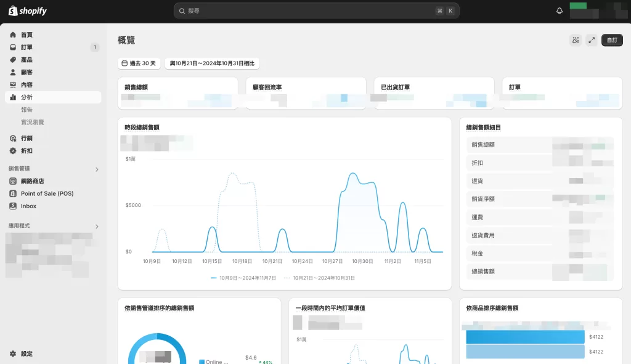The width and height of the screenshot is (631, 364).
Task: Open 一段時間內的平均訂單價值 card title
Action: pyautogui.click(x=330, y=308)
